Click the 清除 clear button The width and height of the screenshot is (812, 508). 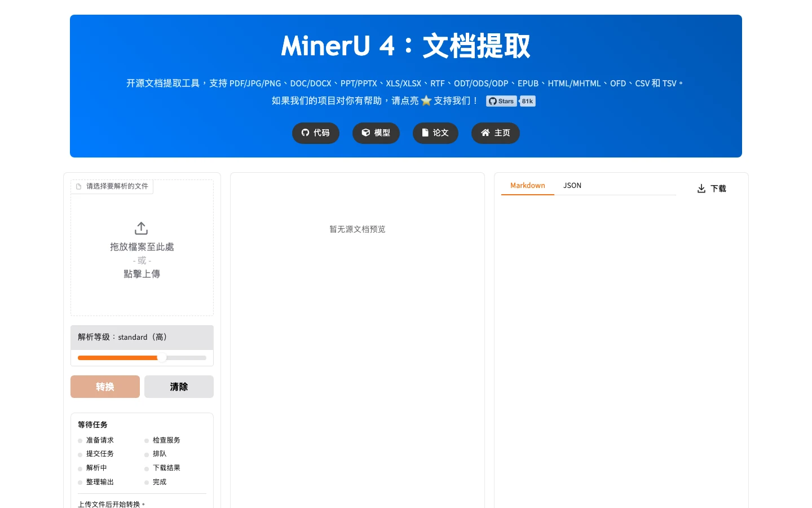click(x=179, y=387)
